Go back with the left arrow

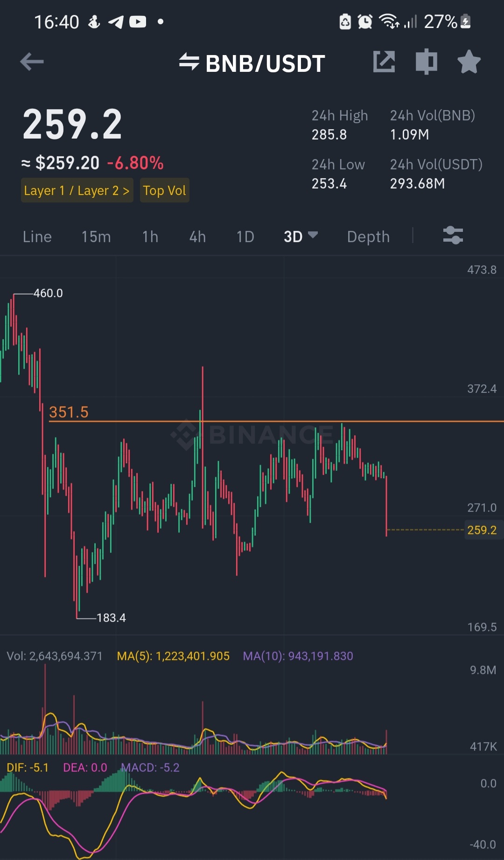click(x=32, y=62)
